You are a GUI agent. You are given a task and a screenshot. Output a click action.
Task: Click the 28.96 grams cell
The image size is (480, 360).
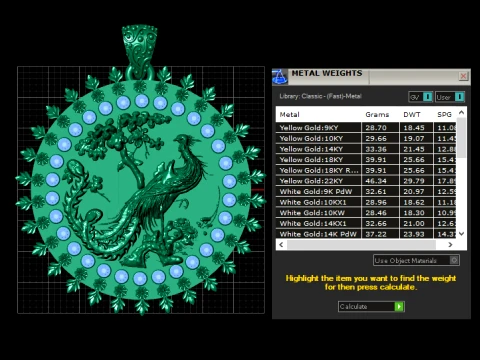[x=380, y=202]
